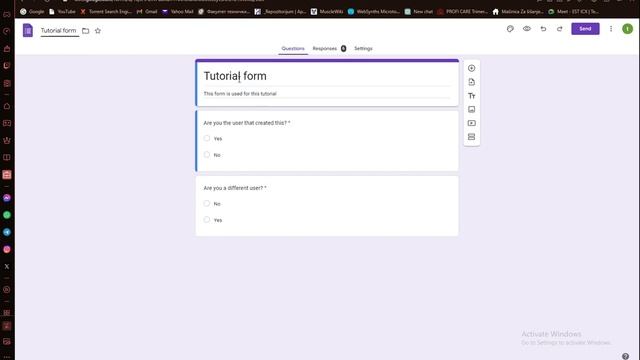Select No for 'different user' question
The width and height of the screenshot is (640, 360).
pyautogui.click(x=207, y=203)
